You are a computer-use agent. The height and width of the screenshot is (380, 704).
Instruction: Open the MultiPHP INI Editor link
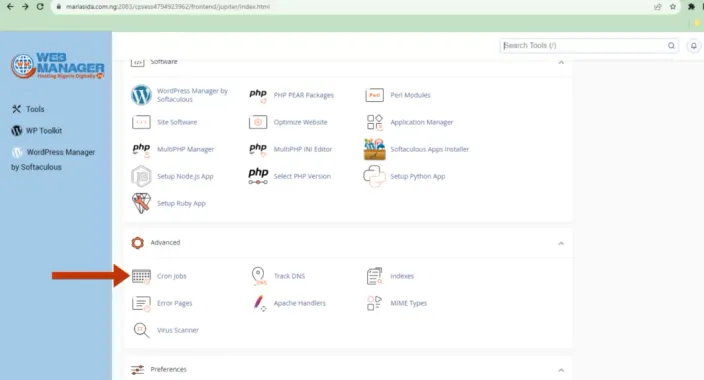pyautogui.click(x=303, y=149)
